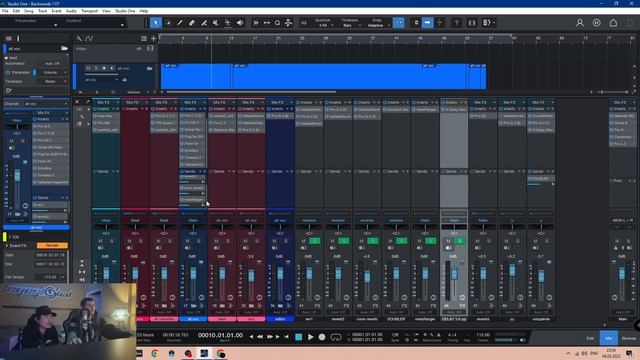
Task: Select the Split tool
Action: (204, 23)
